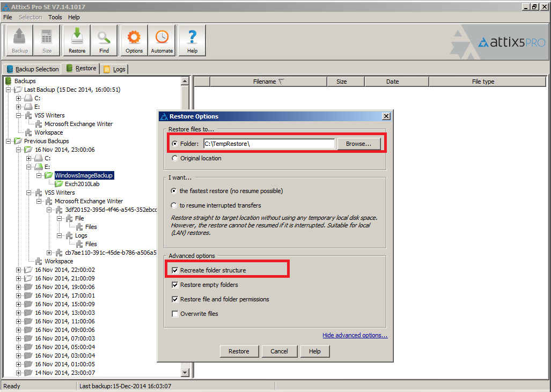Click the Last Backup folder icon
This screenshot has height=392, width=551.
tap(18, 90)
